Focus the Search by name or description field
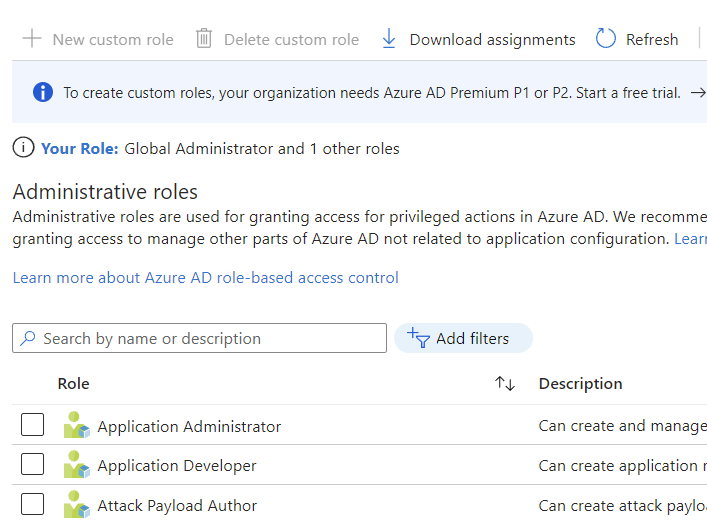The image size is (707, 522). click(x=199, y=338)
